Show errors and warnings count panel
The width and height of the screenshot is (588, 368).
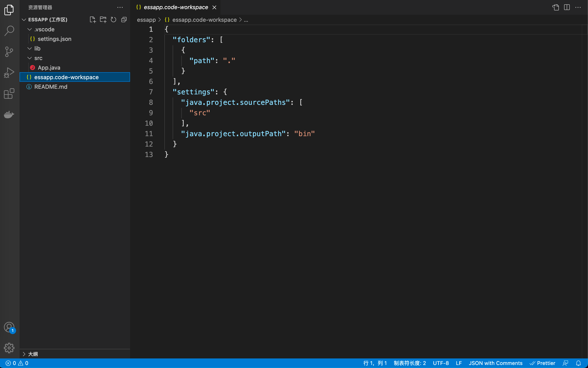pos(17,363)
